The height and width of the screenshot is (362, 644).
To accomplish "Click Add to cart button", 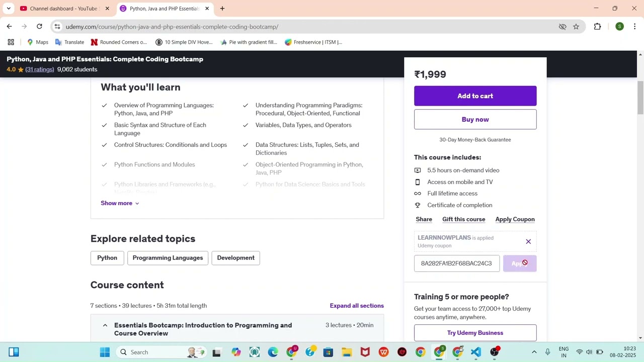I will click(x=475, y=96).
